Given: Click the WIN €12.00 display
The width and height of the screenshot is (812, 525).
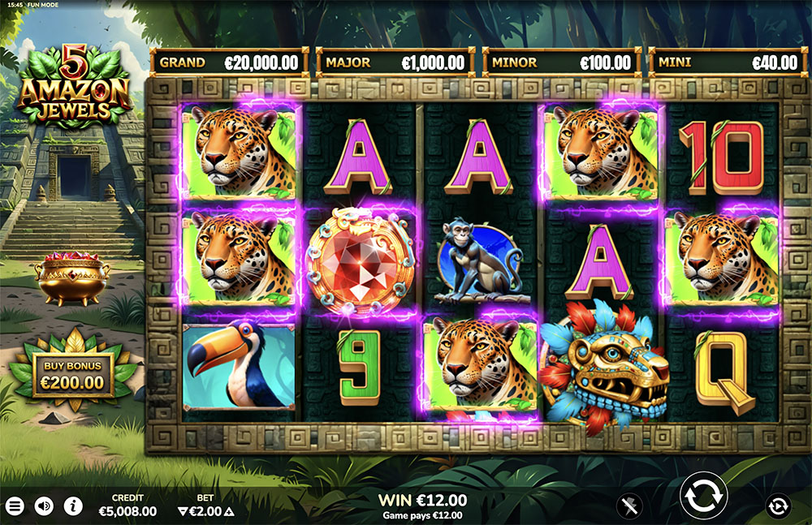Looking at the screenshot, I should (x=422, y=500).
